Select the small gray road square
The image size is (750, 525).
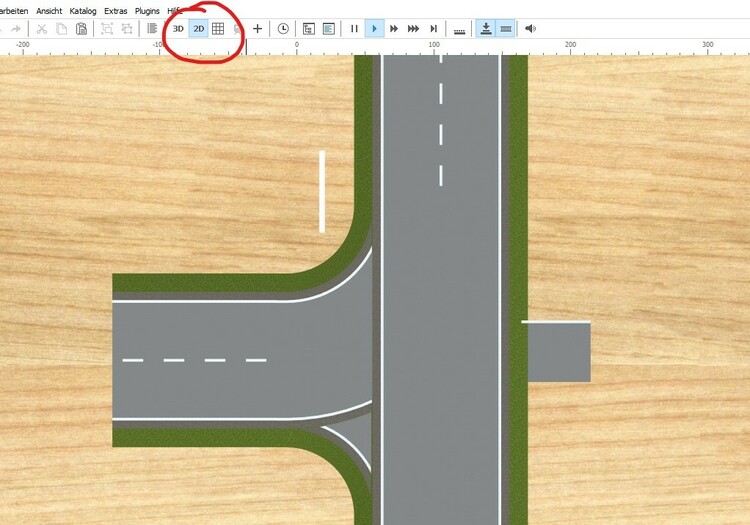pos(559,351)
